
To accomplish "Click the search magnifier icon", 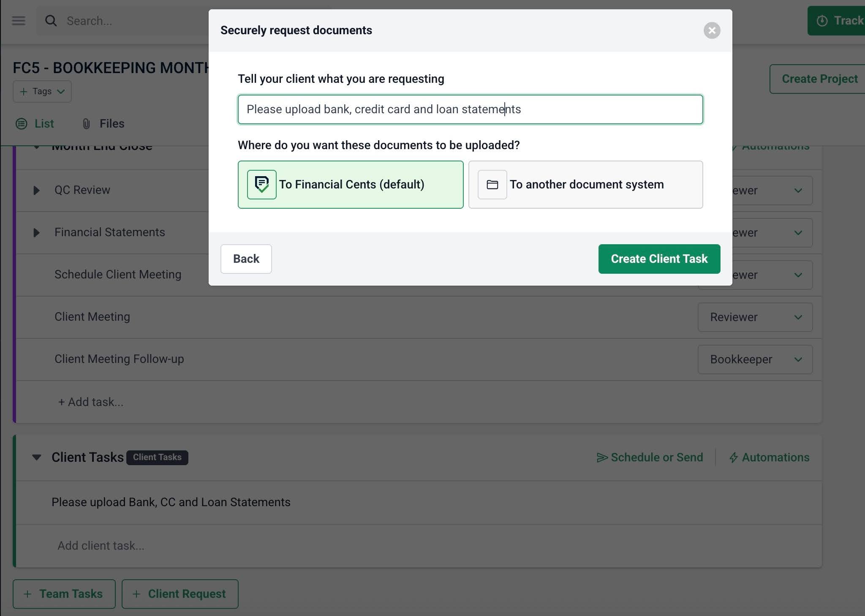I will click(x=51, y=21).
